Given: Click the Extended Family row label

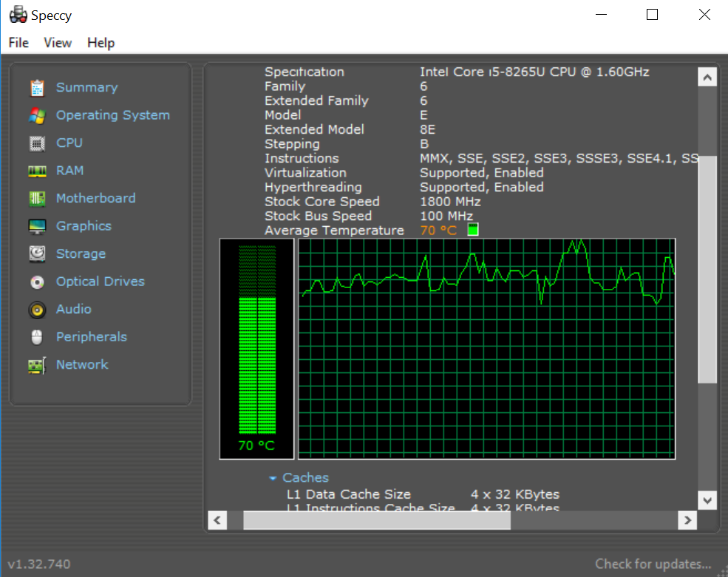Looking at the screenshot, I should coord(316,100).
